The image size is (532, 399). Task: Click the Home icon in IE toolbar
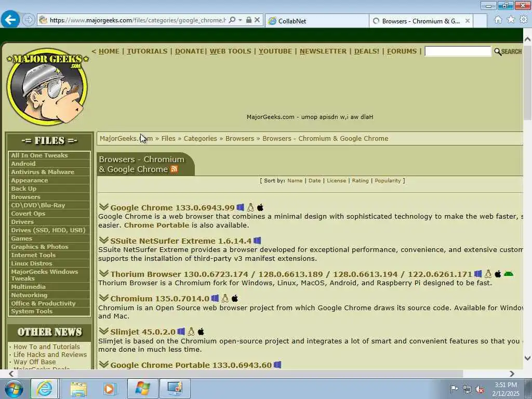498,20
